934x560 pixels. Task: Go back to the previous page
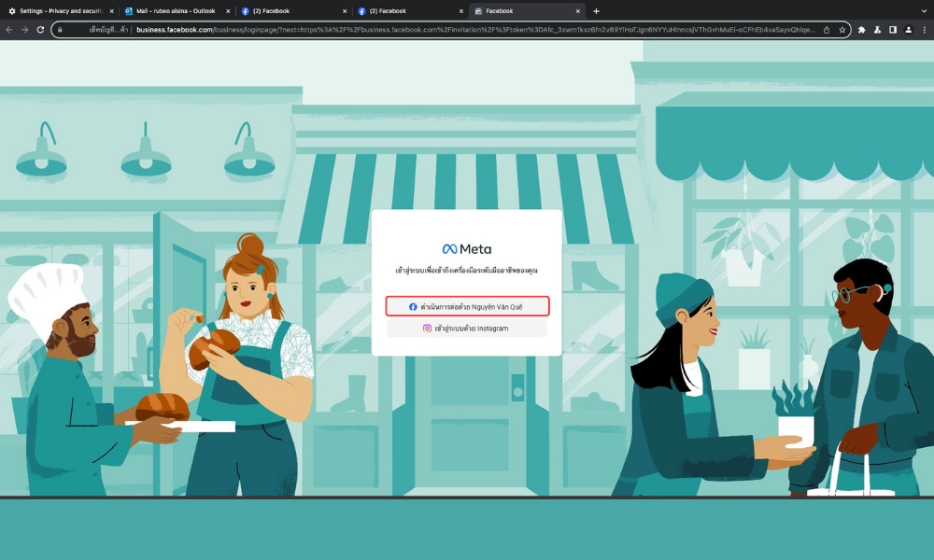(9, 30)
